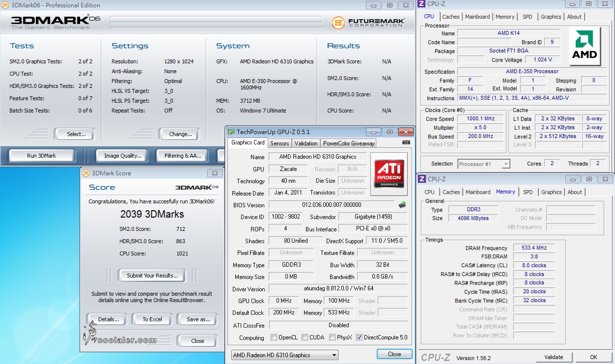The height and width of the screenshot is (364, 615).
Task: Click the Save as... button
Action: [x=198, y=319]
